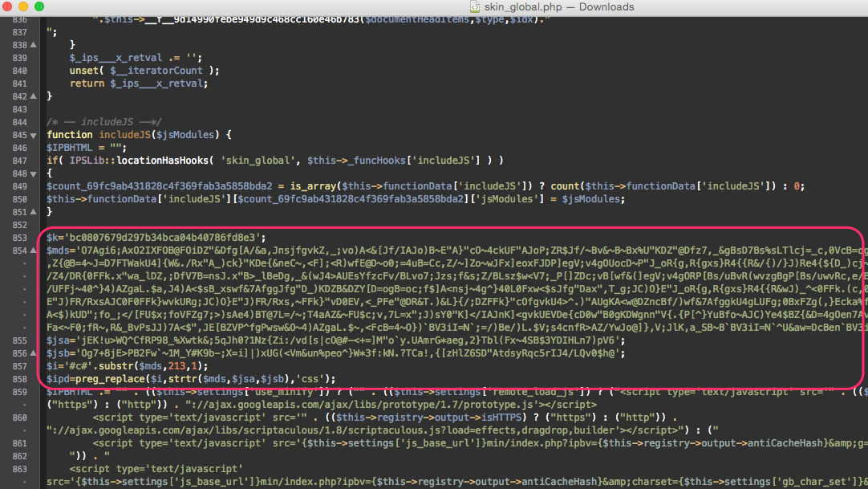This screenshot has height=489, width=868.
Task: Select line number 860 in the gutter
Action: (x=19, y=418)
